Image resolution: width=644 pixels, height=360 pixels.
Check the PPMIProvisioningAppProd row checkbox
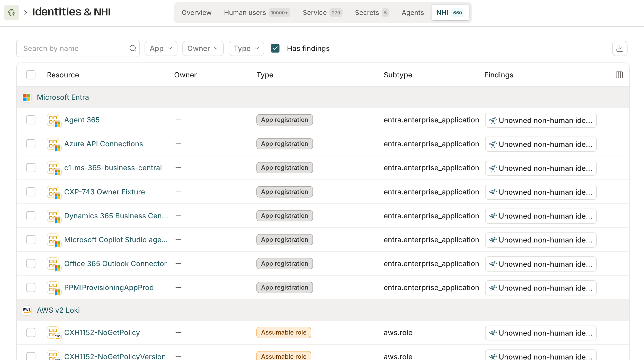(31, 287)
